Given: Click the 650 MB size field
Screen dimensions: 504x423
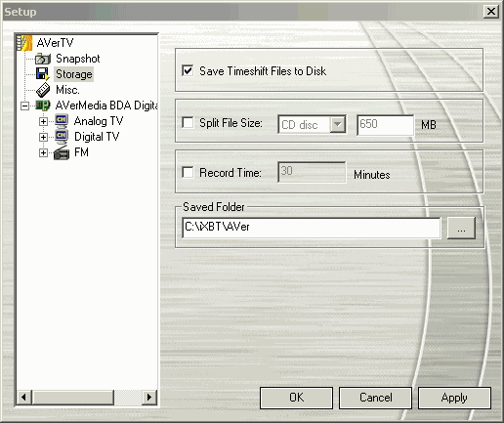Looking at the screenshot, I should tap(385, 125).
